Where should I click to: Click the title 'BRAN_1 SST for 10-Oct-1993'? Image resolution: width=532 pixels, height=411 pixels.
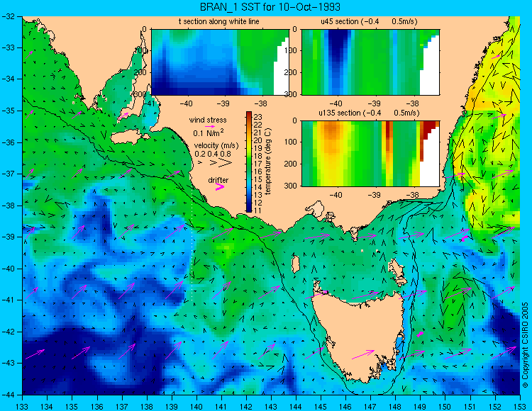tap(270, 7)
